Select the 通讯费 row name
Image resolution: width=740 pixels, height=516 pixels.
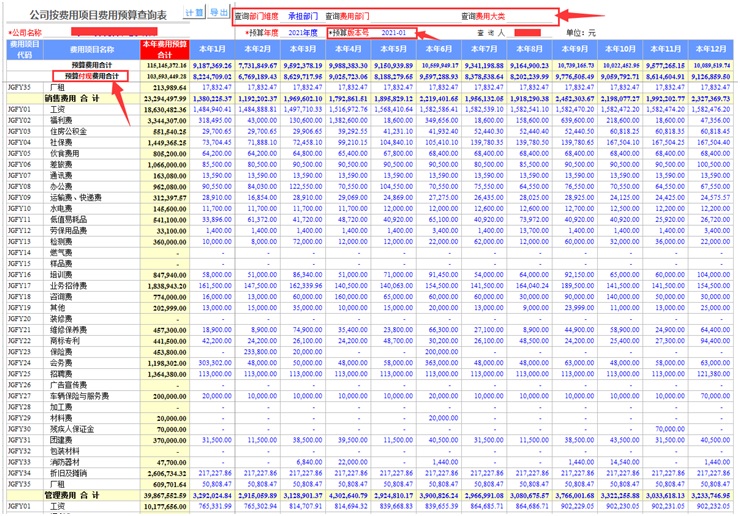coord(61,175)
